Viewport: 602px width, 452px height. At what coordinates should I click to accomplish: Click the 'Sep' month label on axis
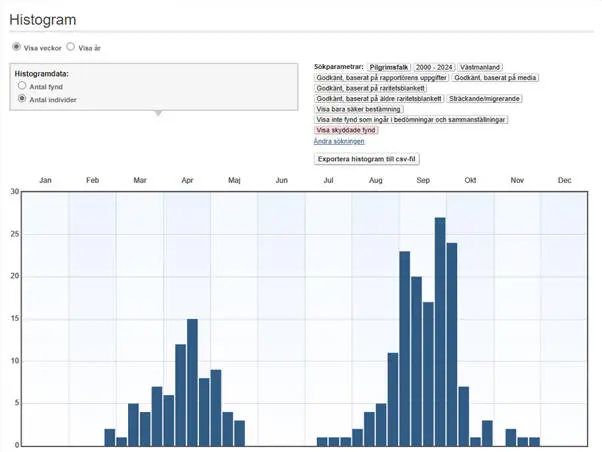click(x=423, y=180)
